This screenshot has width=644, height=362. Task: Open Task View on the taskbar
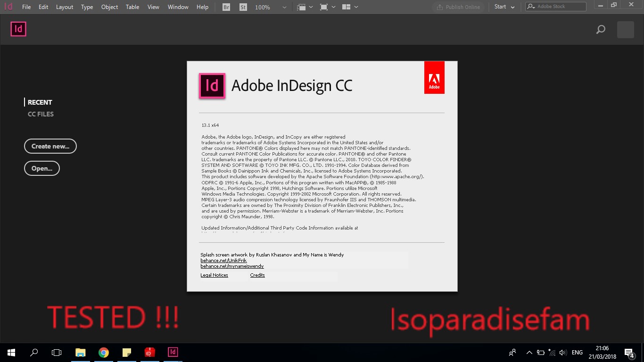[57, 352]
